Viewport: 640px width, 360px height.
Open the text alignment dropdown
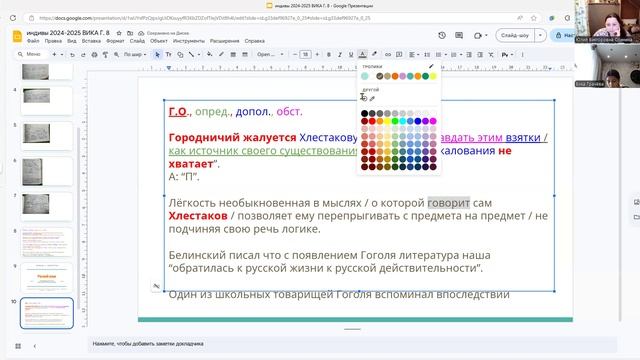click(x=414, y=55)
